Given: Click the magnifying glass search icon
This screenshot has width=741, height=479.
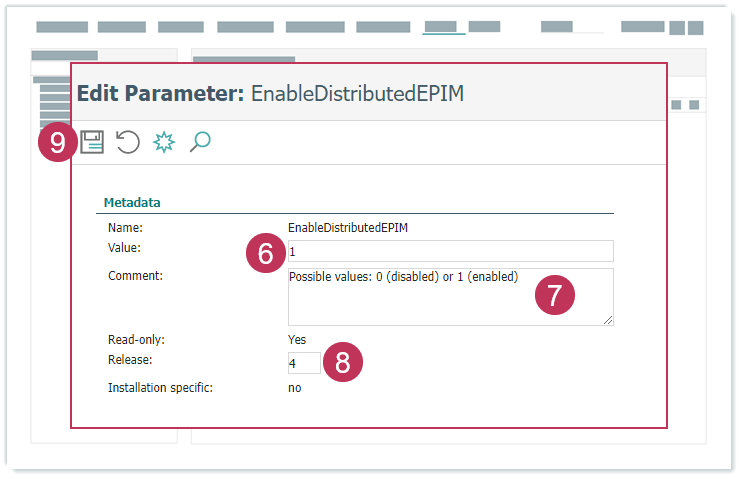Looking at the screenshot, I should 200,142.
